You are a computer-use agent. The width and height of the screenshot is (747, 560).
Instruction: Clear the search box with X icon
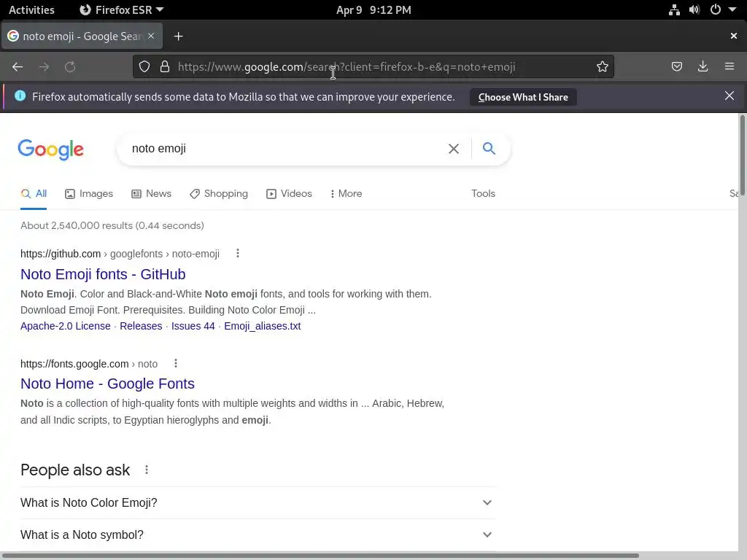(454, 149)
